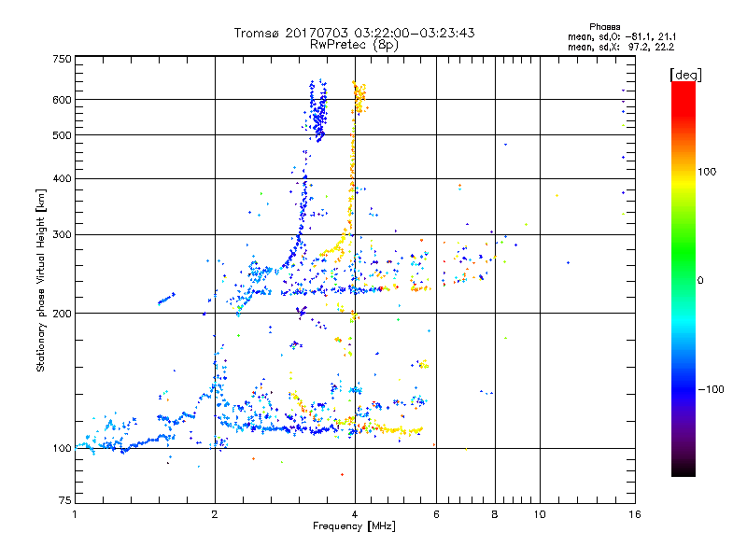Screen dimensions: 747x560
Task: Click the black bottom of the colorbar
Action: pyautogui.click(x=684, y=469)
